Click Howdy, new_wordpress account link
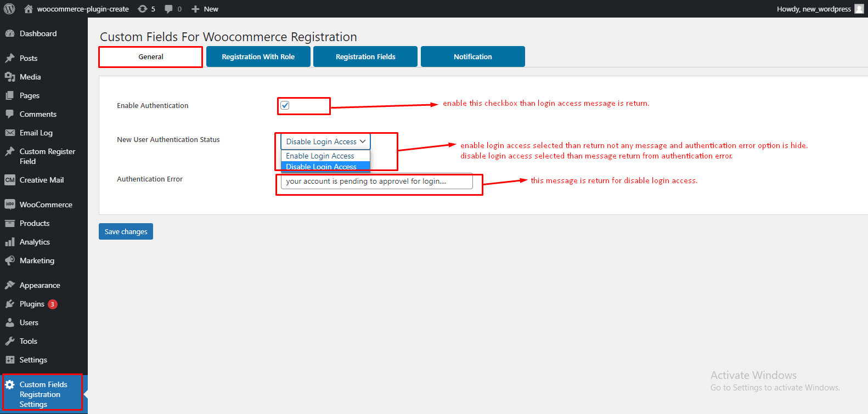 click(814, 9)
